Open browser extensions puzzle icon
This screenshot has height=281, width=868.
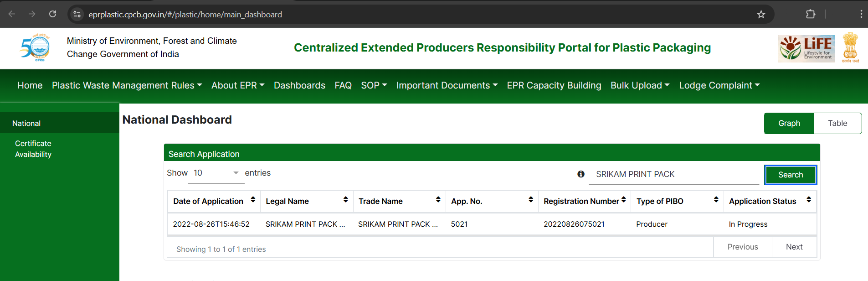[811, 14]
